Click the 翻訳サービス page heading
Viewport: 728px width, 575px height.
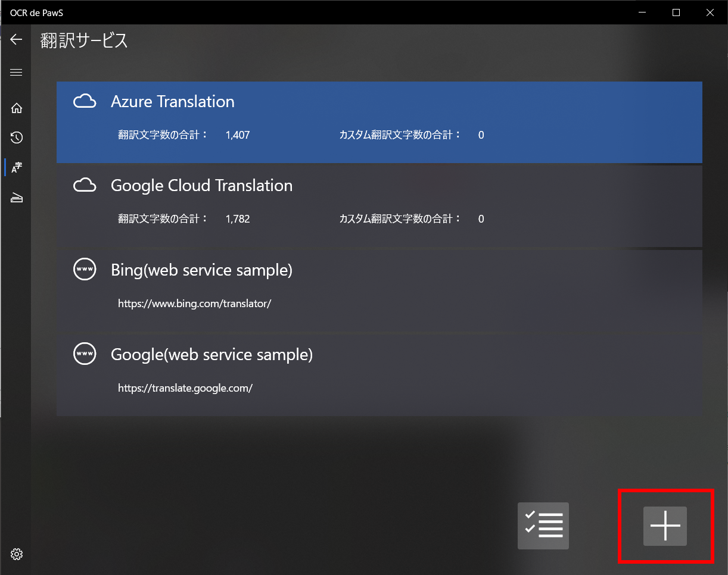(84, 40)
